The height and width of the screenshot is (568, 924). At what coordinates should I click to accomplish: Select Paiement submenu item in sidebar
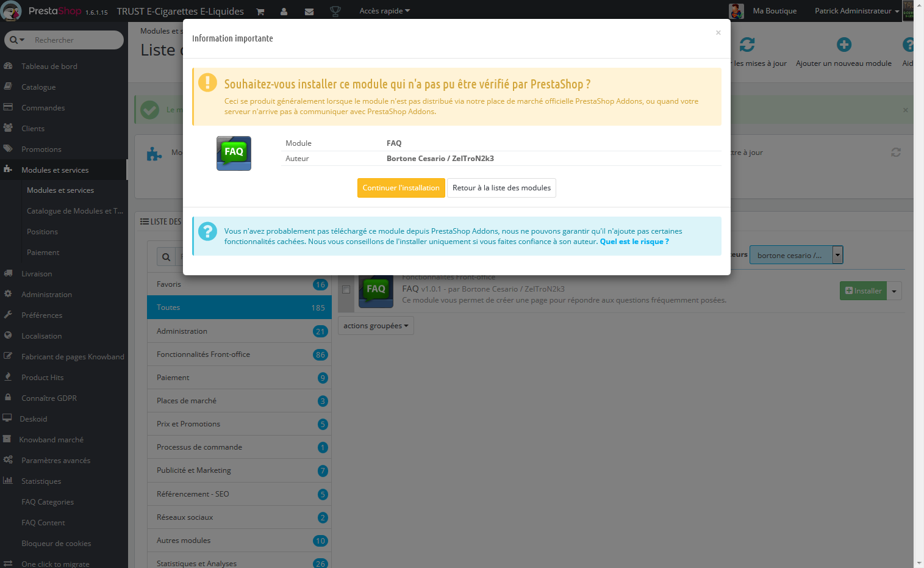[x=43, y=253]
